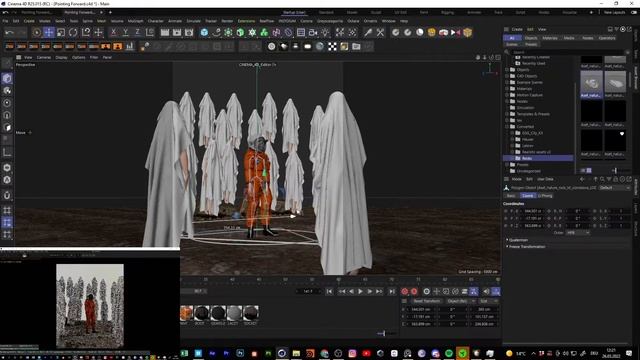Toggle the New Layouts switch
640x360 pixels.
click(x=634, y=12)
